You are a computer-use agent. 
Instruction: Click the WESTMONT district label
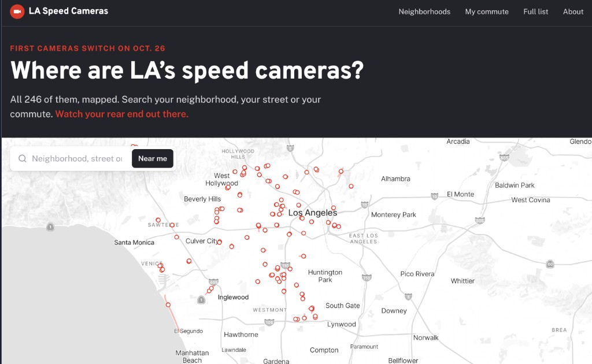click(269, 310)
